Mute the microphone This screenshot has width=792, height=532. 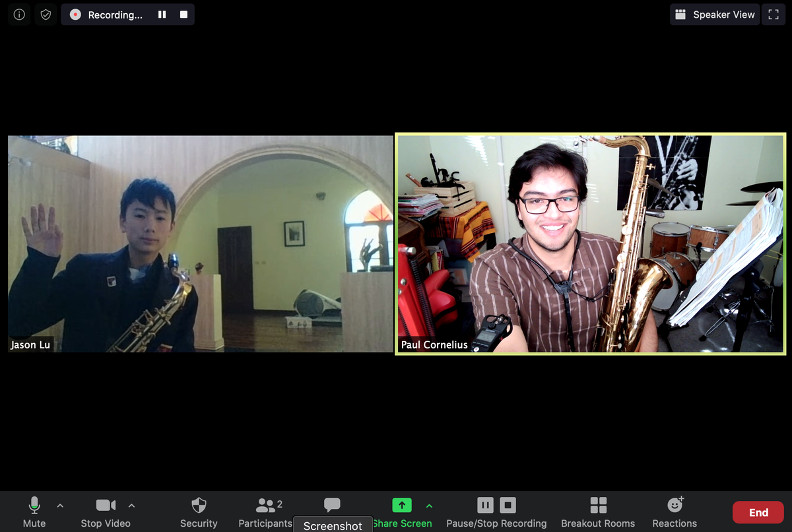tap(34, 513)
